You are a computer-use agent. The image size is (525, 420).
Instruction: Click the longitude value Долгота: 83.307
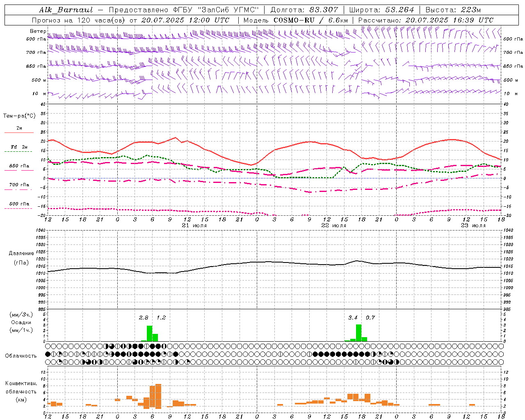304,10
